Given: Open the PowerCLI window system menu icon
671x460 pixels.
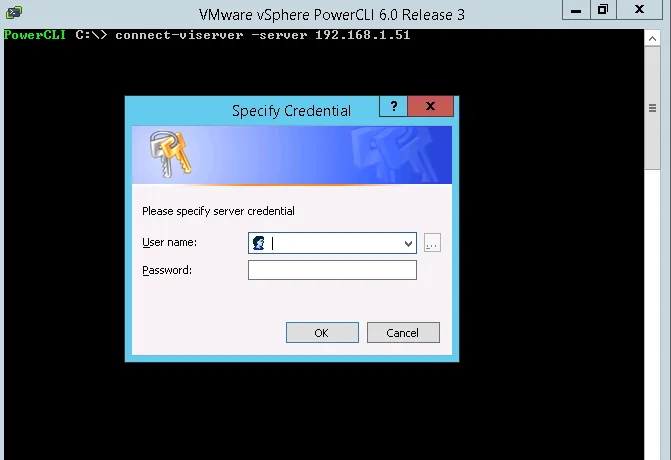Looking at the screenshot, I should [14, 12].
